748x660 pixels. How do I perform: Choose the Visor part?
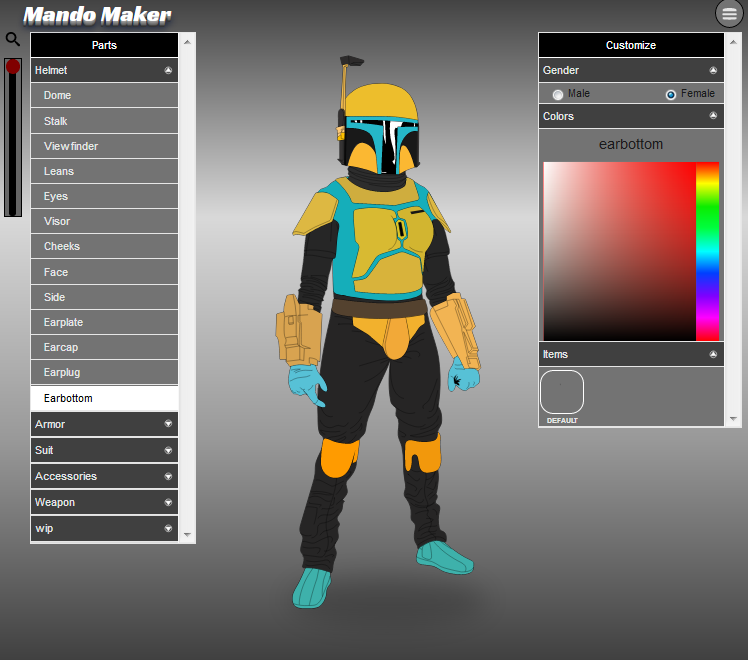coord(104,221)
